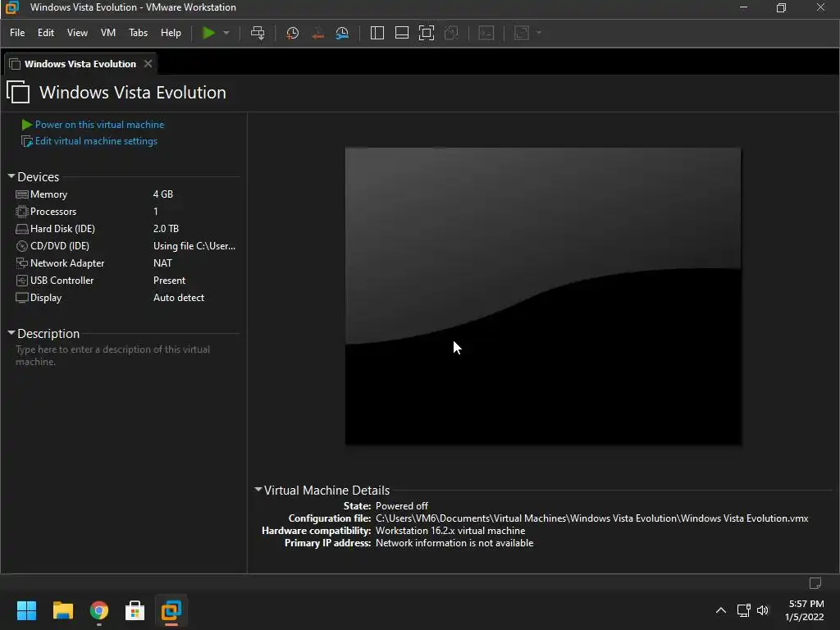Take a snapshot using the clock toolbar icon

pyautogui.click(x=293, y=33)
